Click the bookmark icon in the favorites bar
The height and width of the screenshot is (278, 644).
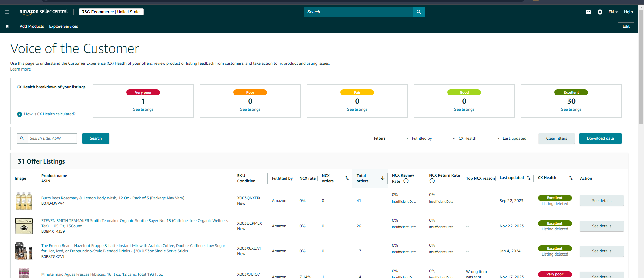click(x=7, y=26)
